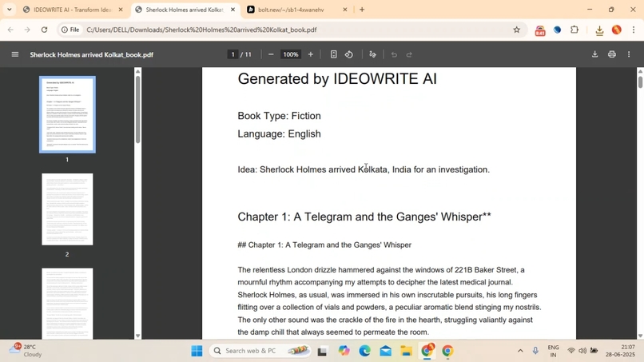Open the Chrome downloads panel
Screen dimensions: 644x362
tap(599, 30)
